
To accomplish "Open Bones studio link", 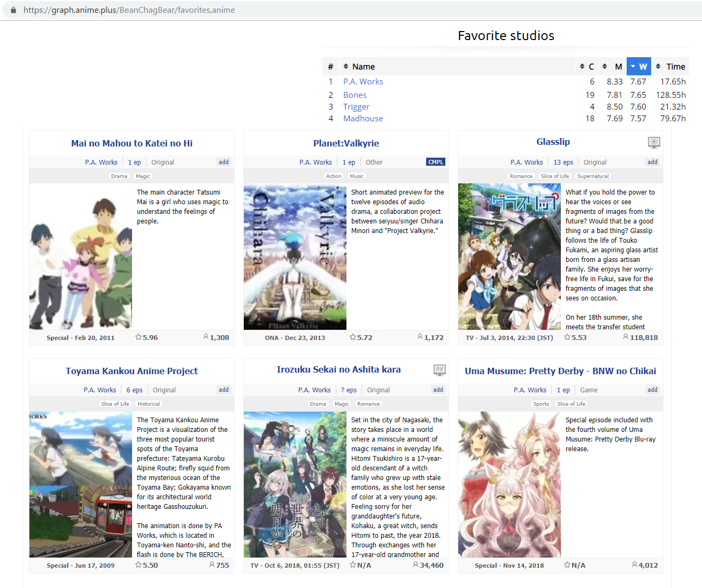I will (355, 95).
